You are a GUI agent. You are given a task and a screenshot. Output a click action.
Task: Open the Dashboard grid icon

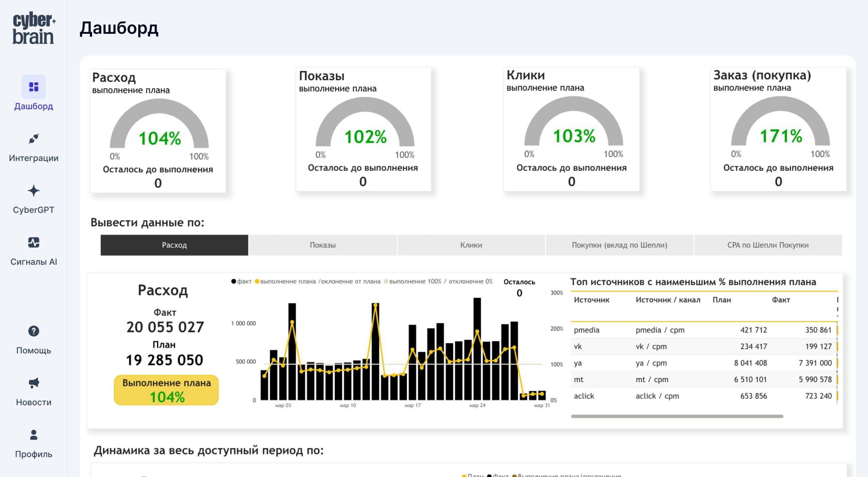(x=34, y=87)
